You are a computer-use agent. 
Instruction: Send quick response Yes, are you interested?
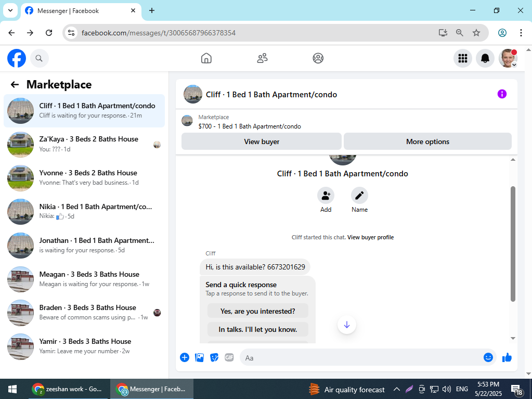coord(258,311)
